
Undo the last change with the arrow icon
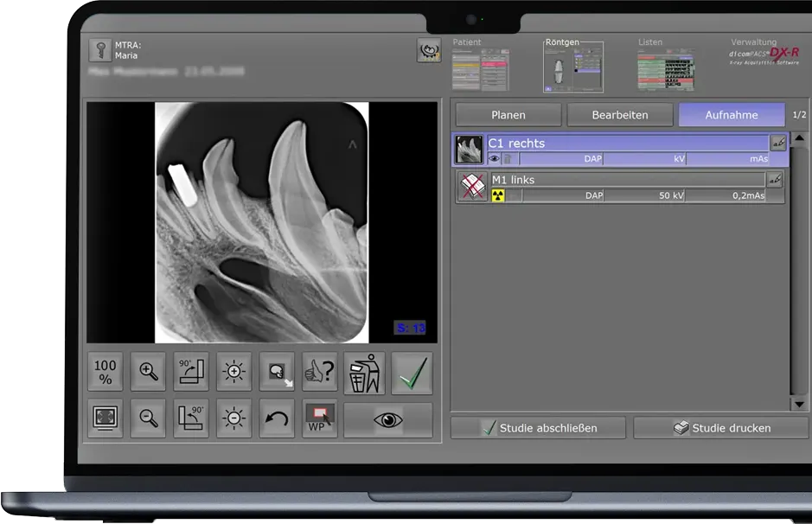pos(277,419)
